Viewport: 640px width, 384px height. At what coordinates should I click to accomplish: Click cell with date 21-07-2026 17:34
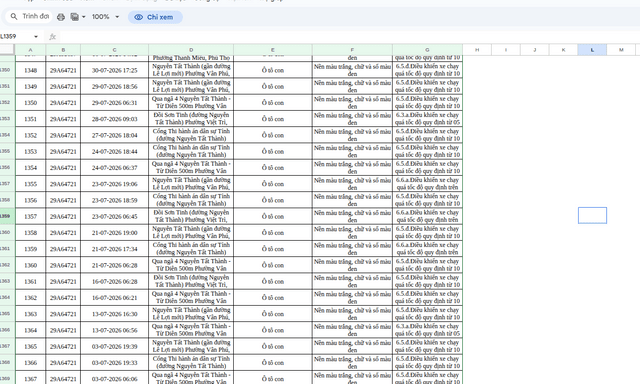click(115, 249)
